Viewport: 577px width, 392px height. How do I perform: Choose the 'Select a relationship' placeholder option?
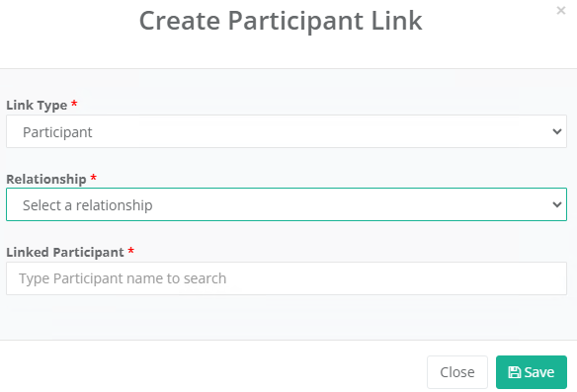click(88, 205)
